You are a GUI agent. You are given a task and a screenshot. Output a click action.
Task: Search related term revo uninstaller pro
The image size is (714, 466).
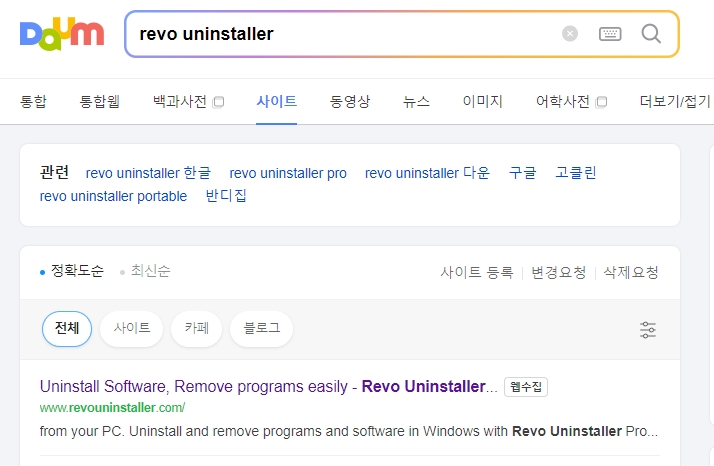(288, 173)
